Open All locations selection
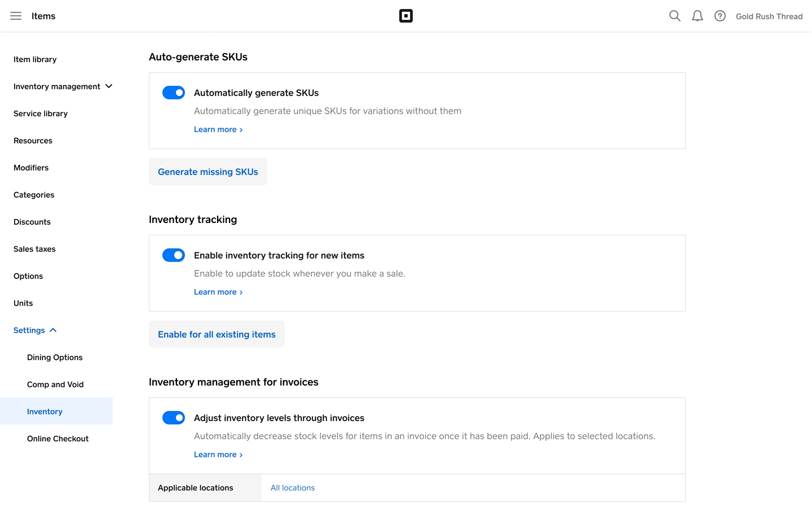Screen dimensions: 812x508 (293, 488)
